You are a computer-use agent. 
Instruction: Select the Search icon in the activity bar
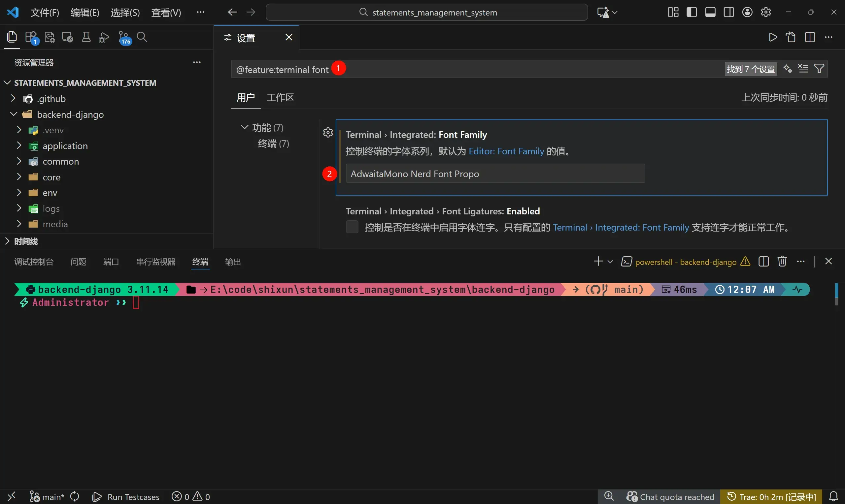[x=142, y=37]
